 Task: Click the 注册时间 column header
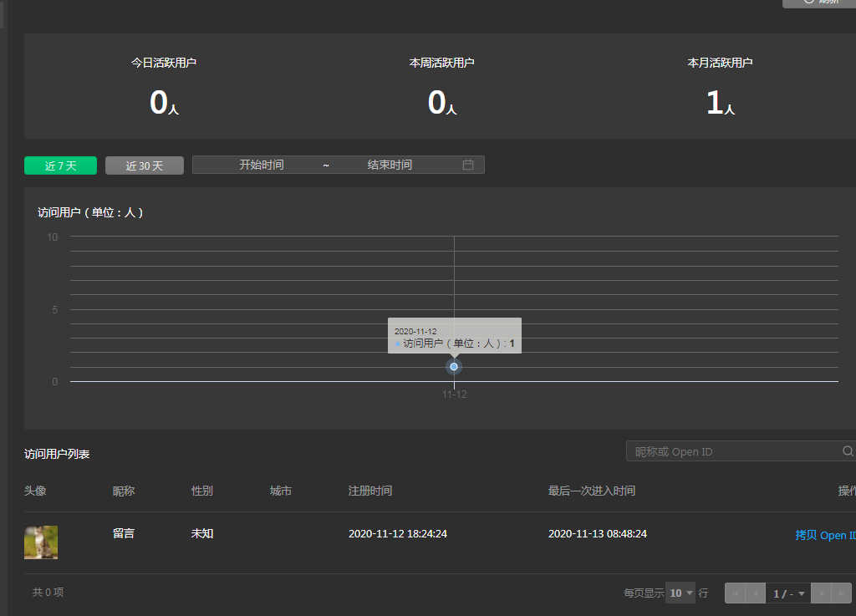tap(370, 491)
